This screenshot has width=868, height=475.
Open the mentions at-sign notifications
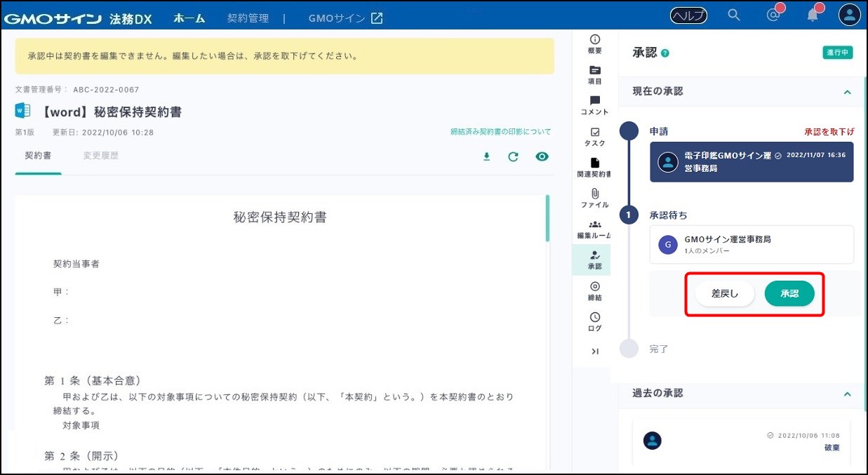(774, 15)
